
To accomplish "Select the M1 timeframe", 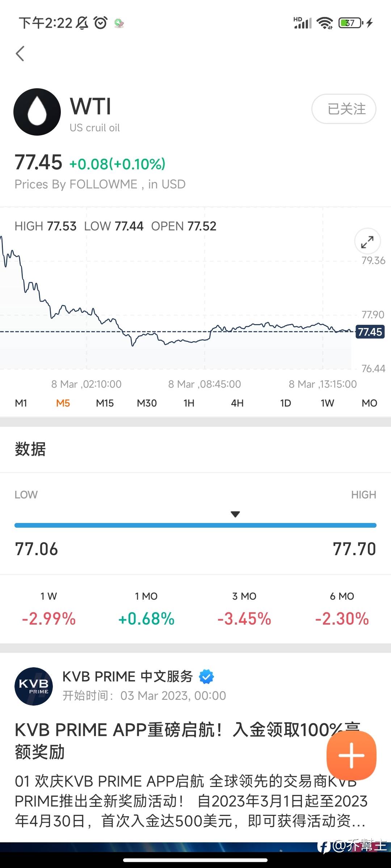I will click(21, 403).
